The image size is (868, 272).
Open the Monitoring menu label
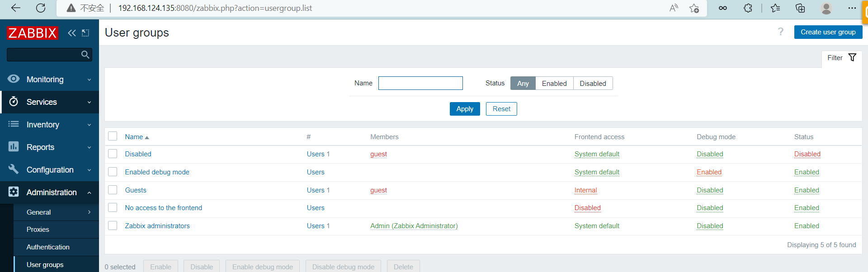pos(45,80)
